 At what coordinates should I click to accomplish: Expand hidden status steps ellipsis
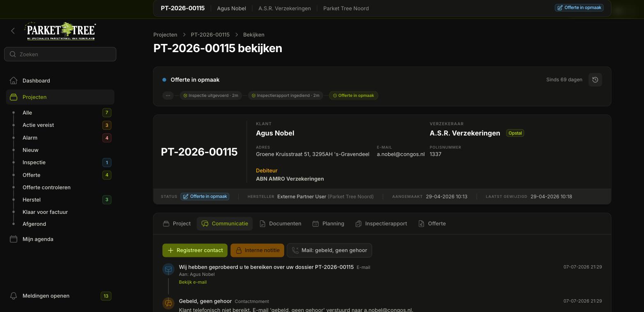[x=168, y=95]
